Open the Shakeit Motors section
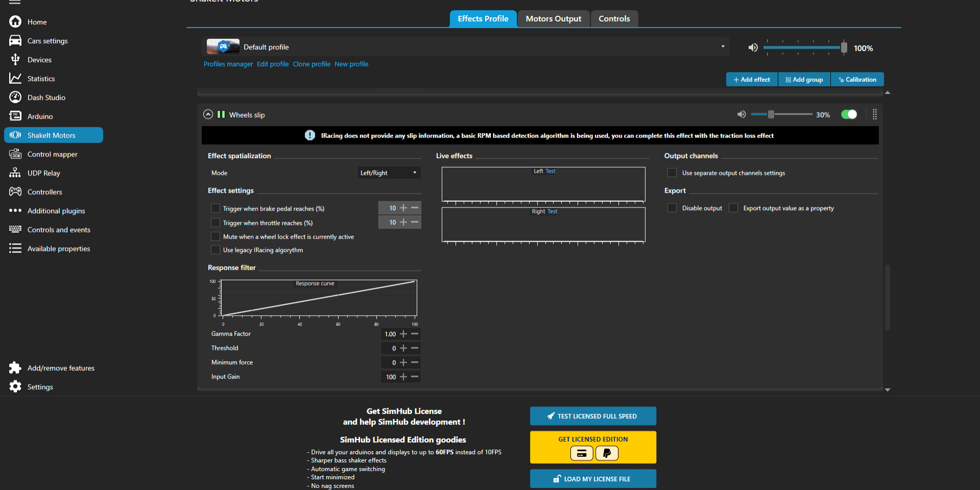980x490 pixels. (53, 135)
